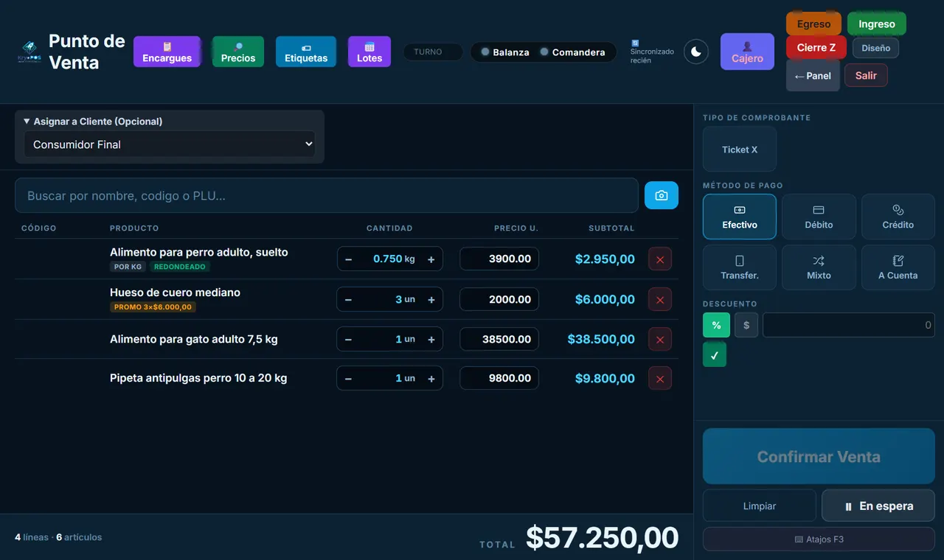
Task: Open the Cajero user button
Action: tap(747, 52)
